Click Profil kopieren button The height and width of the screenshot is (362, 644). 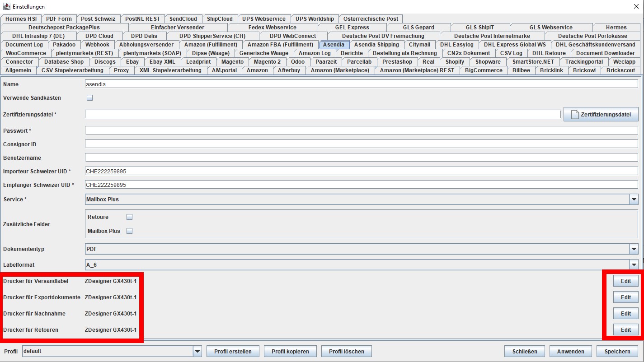click(290, 352)
